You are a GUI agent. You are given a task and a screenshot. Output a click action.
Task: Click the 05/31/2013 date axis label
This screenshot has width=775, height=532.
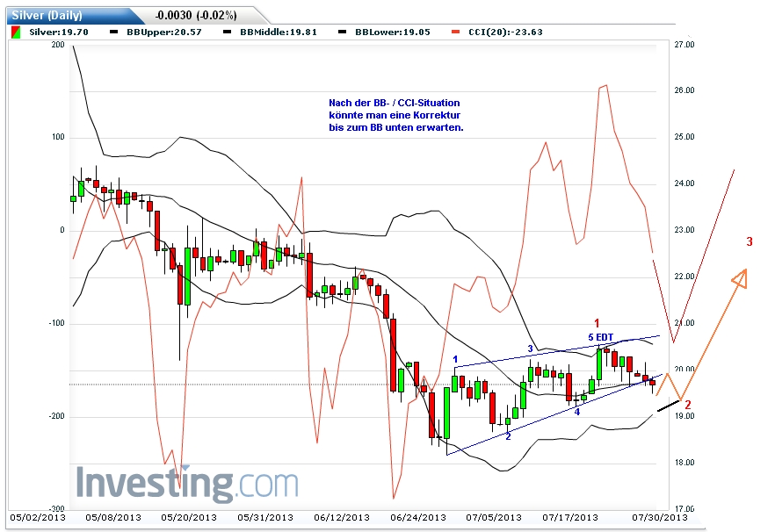coord(265,518)
